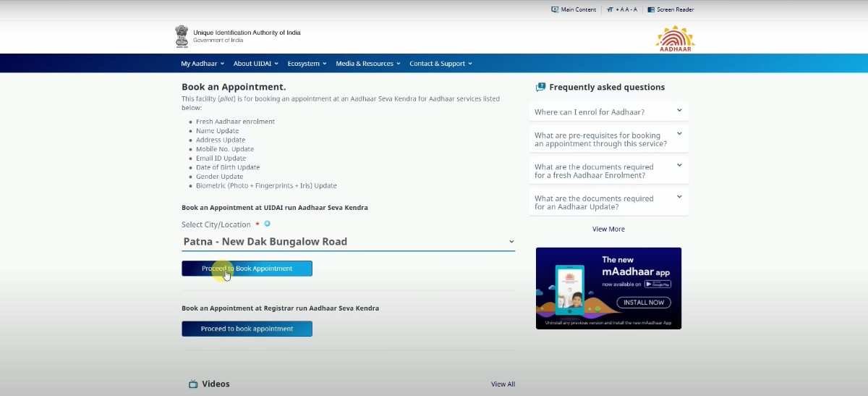Click the Aadhaar fingerprint logo
The width and height of the screenshot is (868, 396).
[x=674, y=37]
